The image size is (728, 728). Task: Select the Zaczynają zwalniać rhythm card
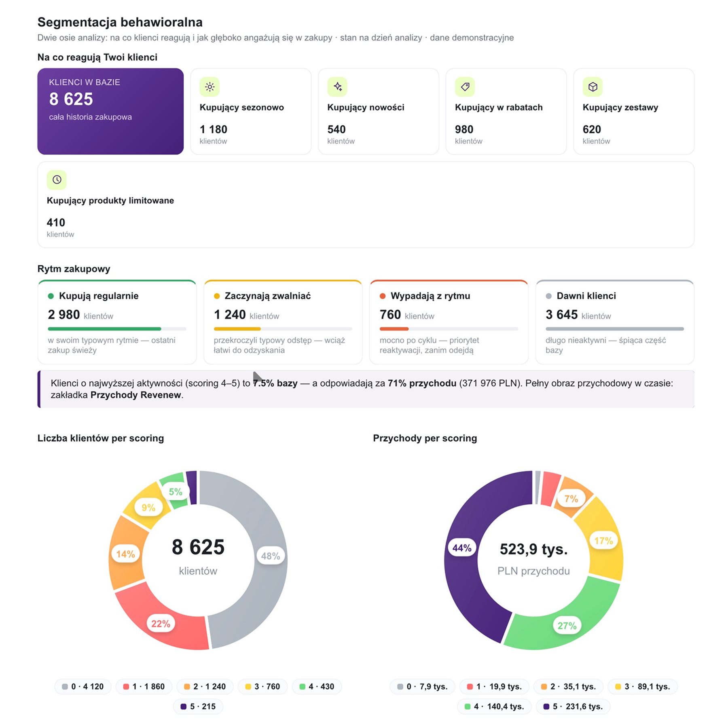point(283,322)
